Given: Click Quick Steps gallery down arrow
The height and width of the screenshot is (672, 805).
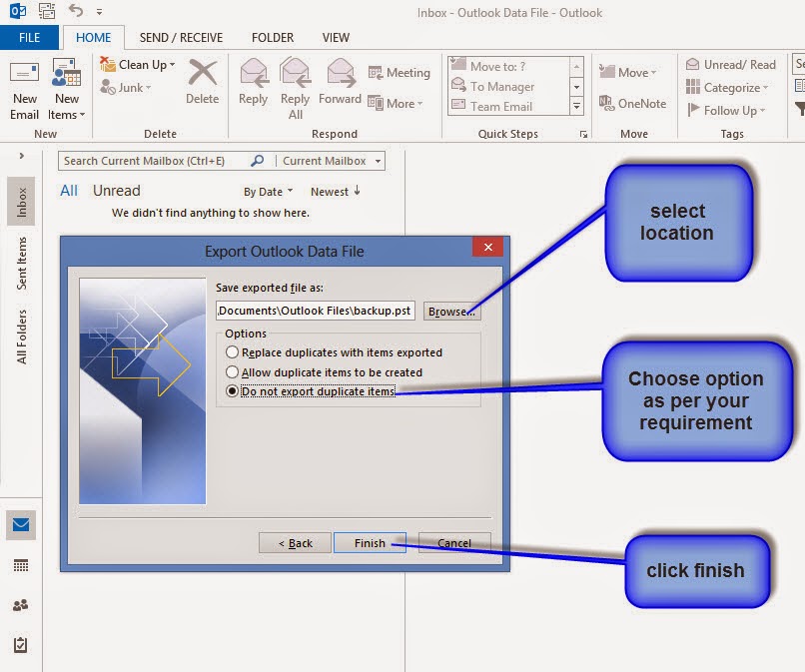Looking at the screenshot, I should [x=577, y=87].
